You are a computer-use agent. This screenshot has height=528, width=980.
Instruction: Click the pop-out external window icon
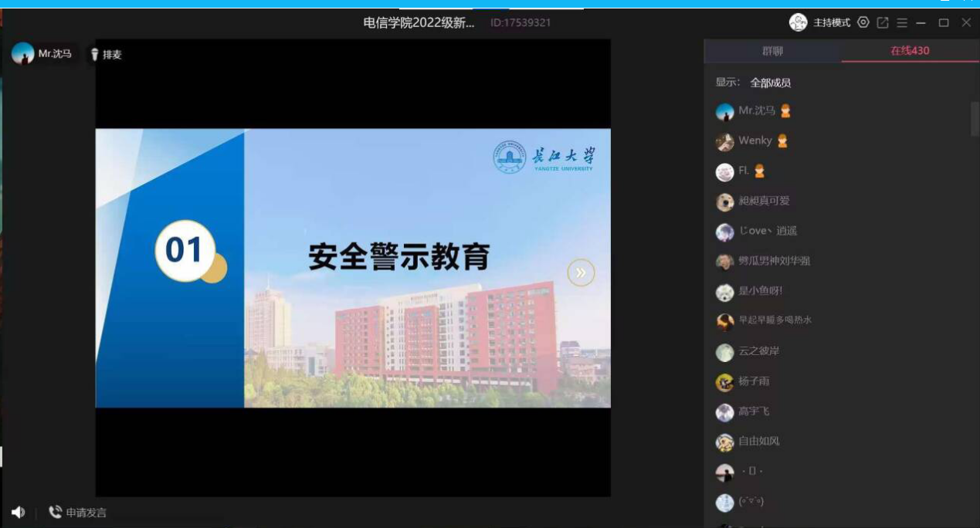[883, 23]
